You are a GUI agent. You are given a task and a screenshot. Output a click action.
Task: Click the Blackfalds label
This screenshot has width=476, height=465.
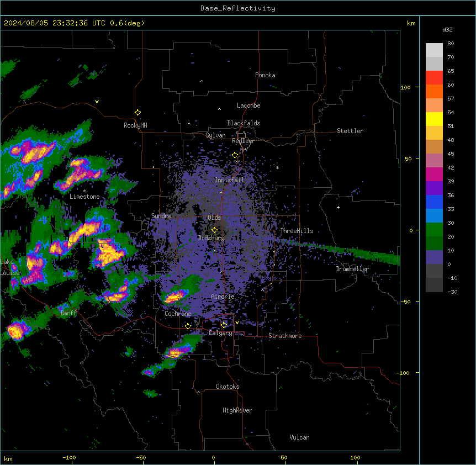(244, 123)
